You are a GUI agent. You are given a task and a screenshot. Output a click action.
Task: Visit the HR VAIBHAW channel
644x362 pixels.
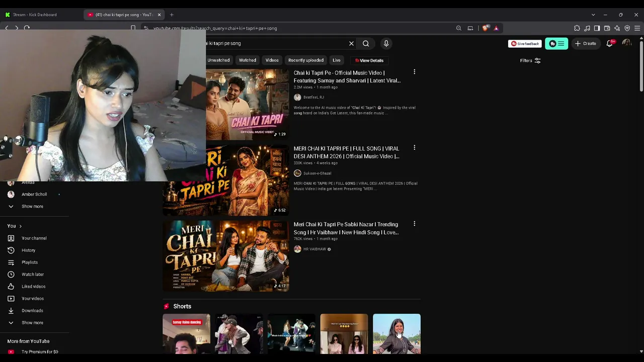314,249
